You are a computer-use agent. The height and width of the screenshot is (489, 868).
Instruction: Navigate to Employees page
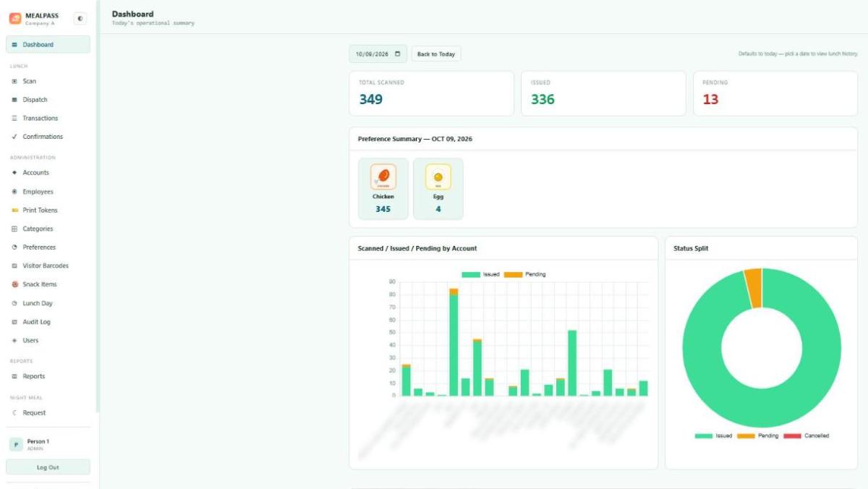[x=48, y=192]
